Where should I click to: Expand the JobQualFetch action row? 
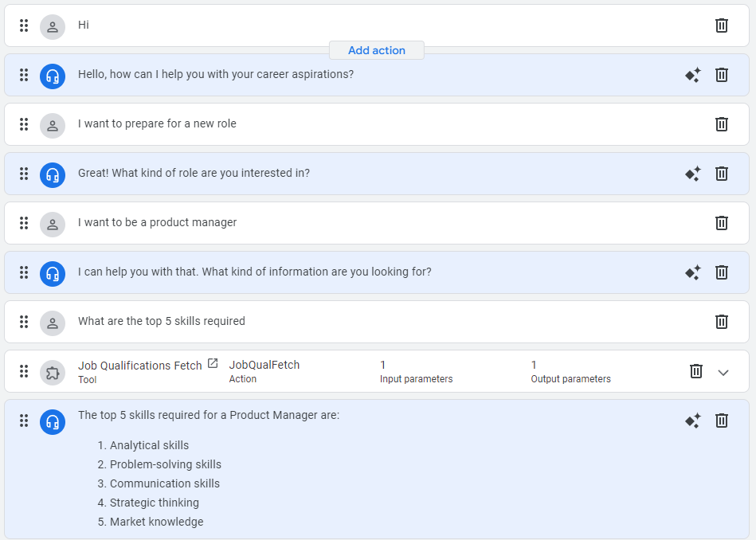pyautogui.click(x=723, y=372)
